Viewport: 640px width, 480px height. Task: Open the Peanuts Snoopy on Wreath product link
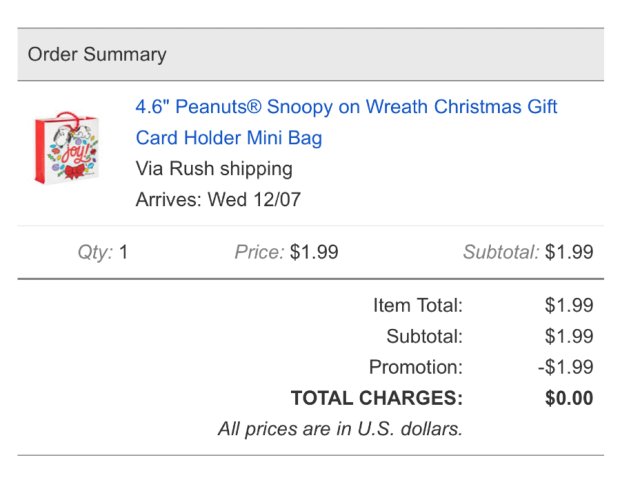click(x=346, y=107)
